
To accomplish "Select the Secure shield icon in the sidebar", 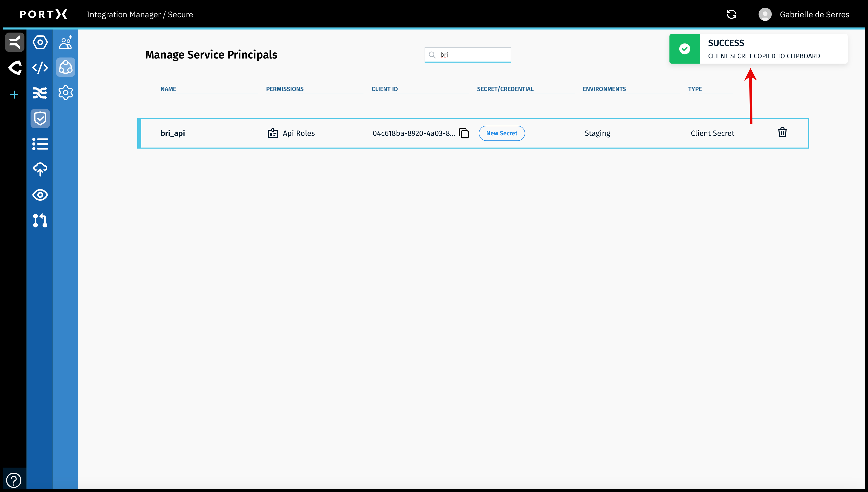I will click(x=40, y=118).
